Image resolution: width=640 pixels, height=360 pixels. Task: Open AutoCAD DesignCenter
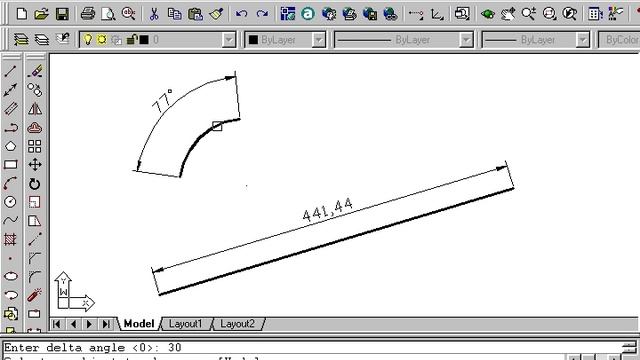(596, 14)
